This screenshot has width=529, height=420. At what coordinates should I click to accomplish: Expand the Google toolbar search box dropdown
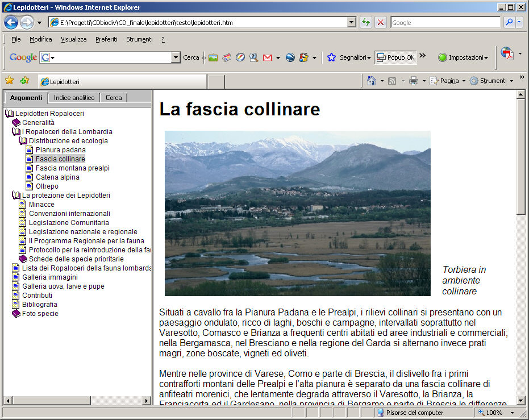176,57
